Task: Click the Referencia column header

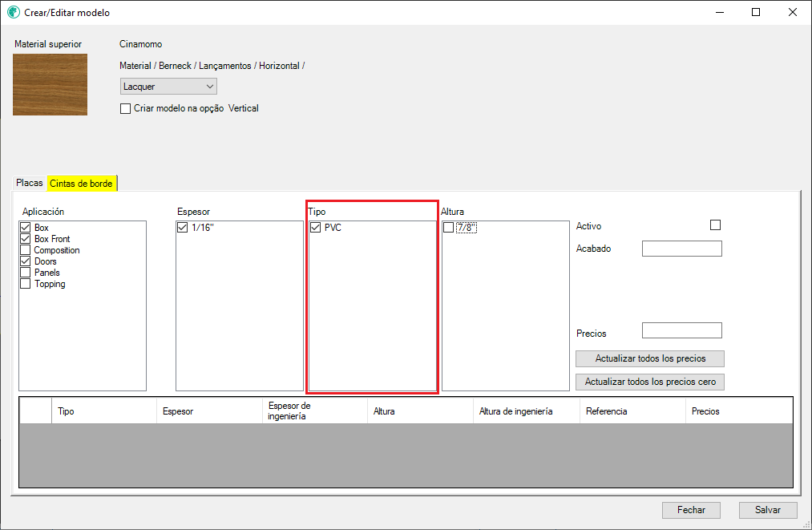Action: point(632,411)
